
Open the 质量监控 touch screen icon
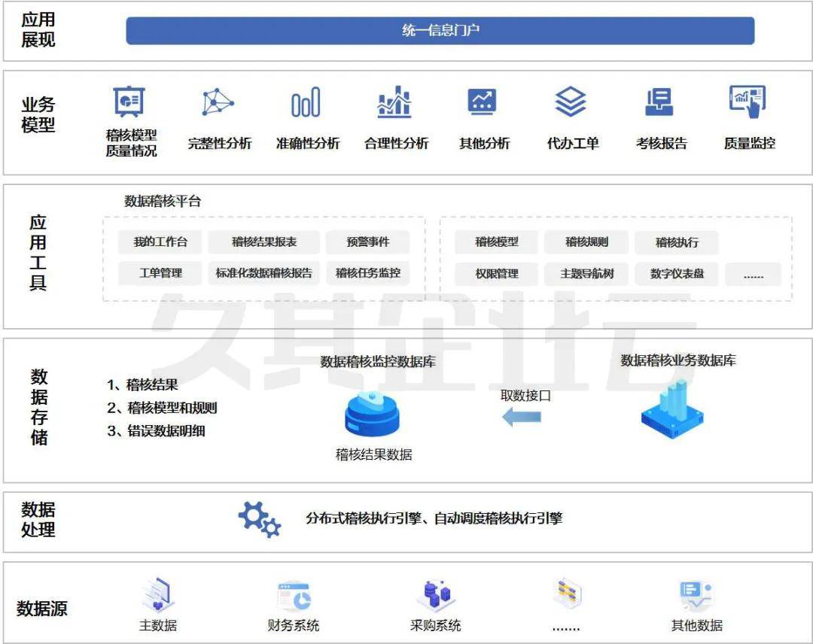tap(748, 102)
